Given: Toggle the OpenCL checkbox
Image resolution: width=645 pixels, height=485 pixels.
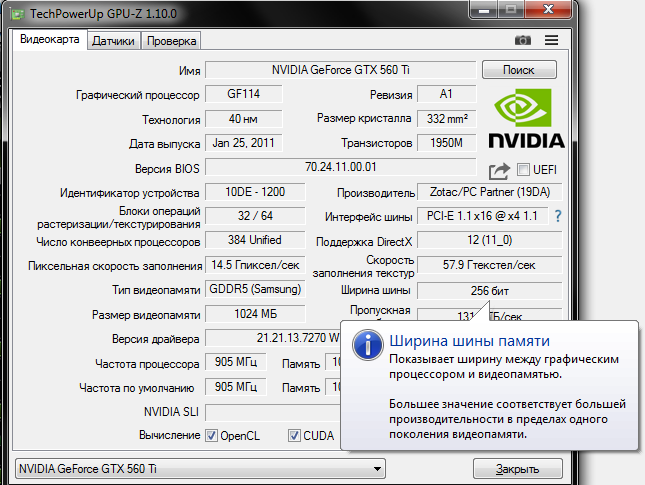Looking at the screenshot, I should 211,436.
